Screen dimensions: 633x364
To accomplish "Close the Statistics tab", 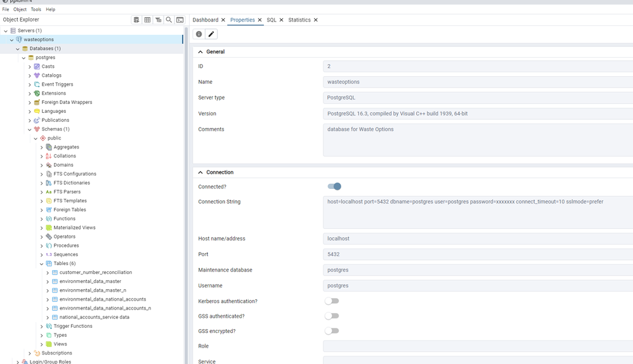I will [x=316, y=20].
